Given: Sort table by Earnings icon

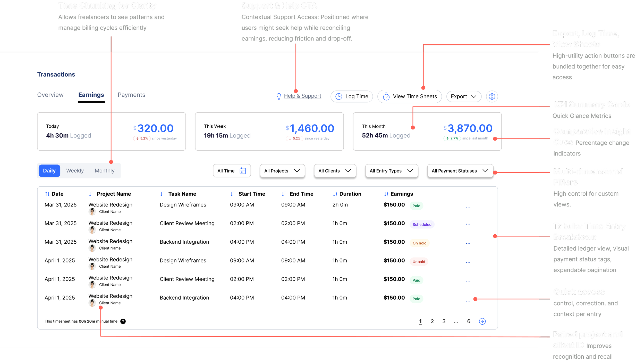Looking at the screenshot, I should [386, 194].
